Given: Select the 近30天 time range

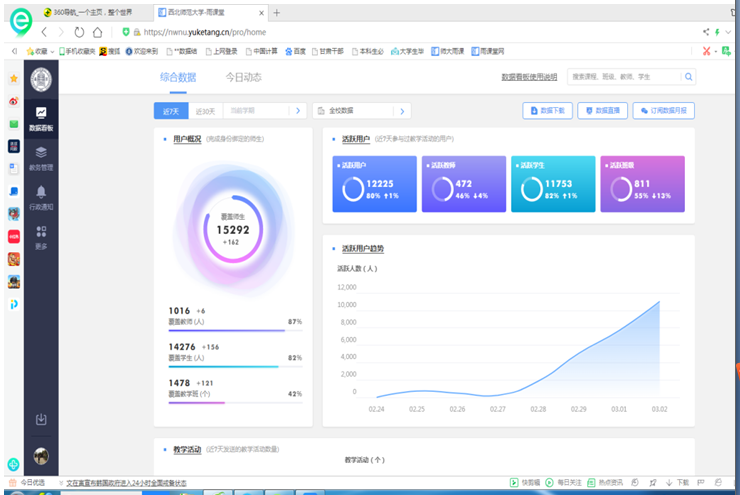Looking at the screenshot, I should (204, 111).
